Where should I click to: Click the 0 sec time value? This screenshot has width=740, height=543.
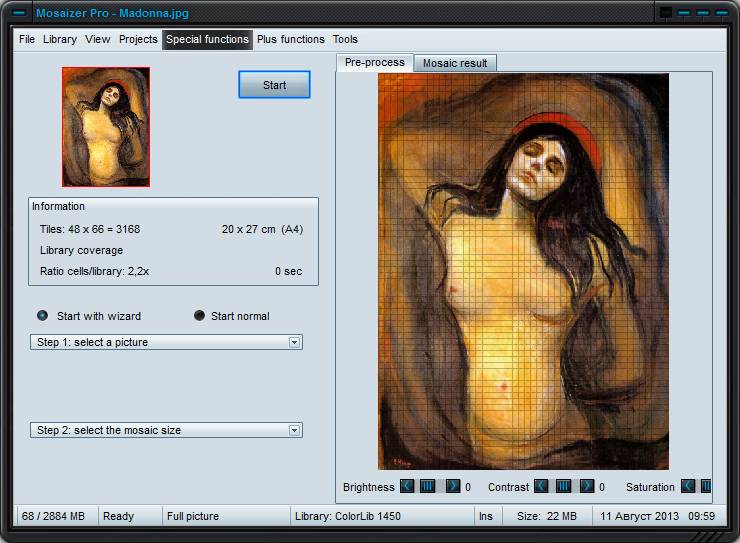tap(288, 271)
